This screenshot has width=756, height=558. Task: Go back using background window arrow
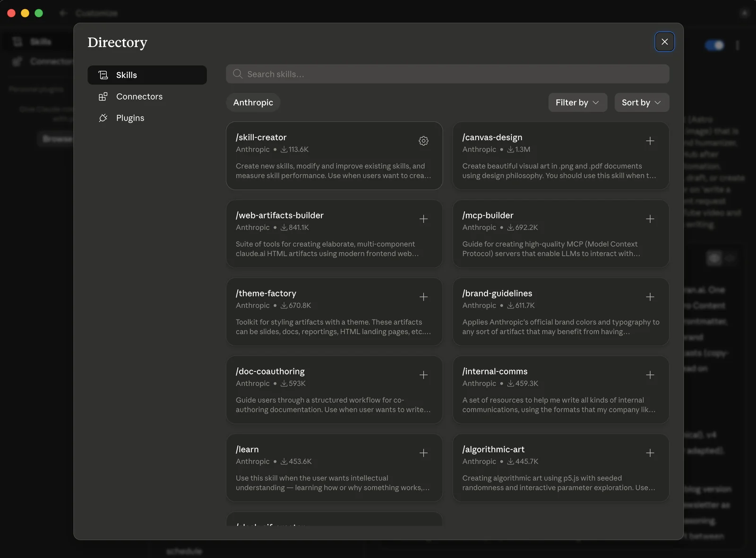(63, 13)
